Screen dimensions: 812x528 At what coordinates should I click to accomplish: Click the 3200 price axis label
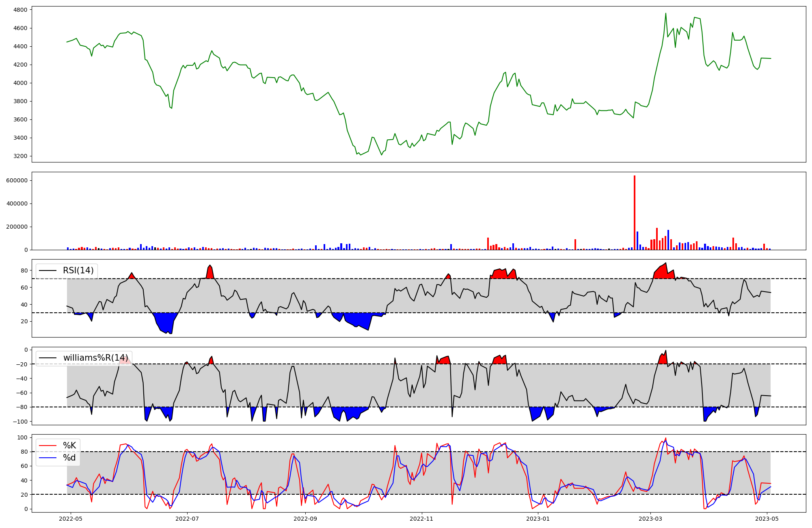point(21,156)
